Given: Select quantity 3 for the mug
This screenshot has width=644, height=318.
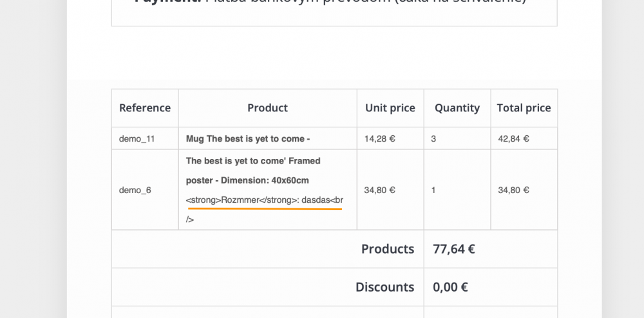Looking at the screenshot, I should click(433, 138).
